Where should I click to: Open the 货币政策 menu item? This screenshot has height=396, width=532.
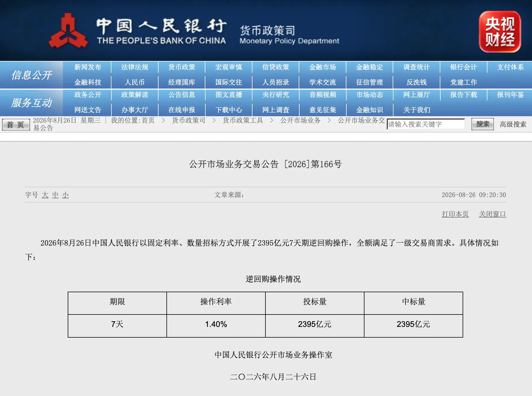pyautogui.click(x=182, y=67)
